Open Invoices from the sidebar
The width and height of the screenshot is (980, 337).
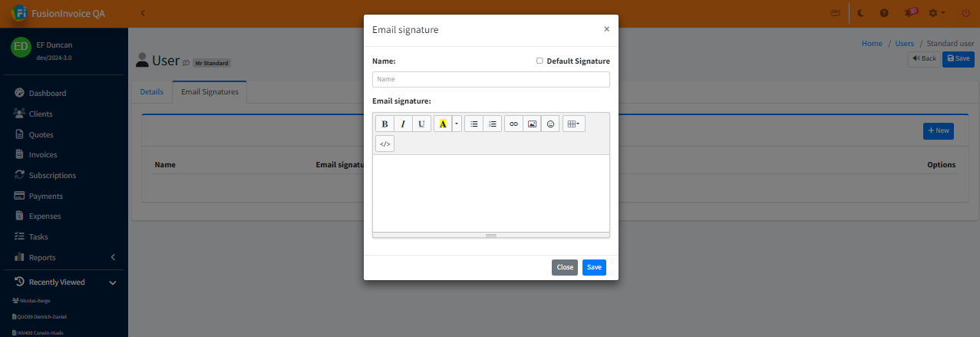coord(43,154)
